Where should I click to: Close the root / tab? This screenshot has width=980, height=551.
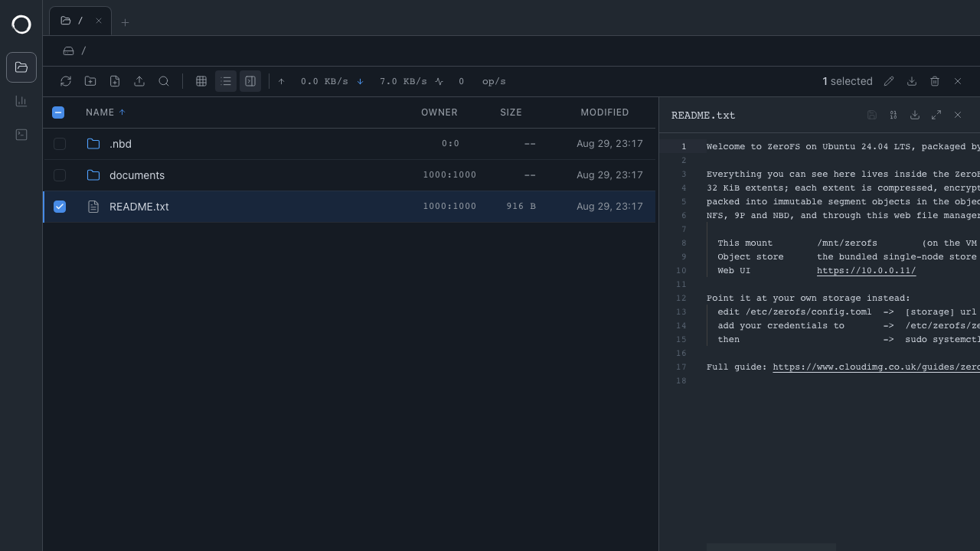pyautogui.click(x=99, y=21)
